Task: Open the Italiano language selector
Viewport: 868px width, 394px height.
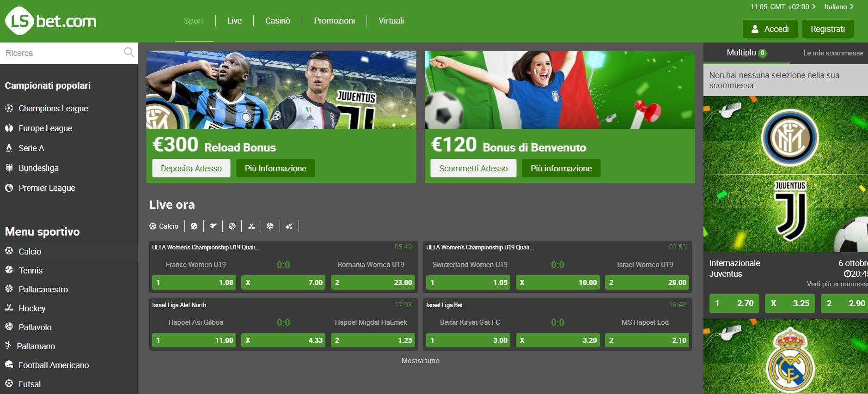Action: tap(838, 7)
